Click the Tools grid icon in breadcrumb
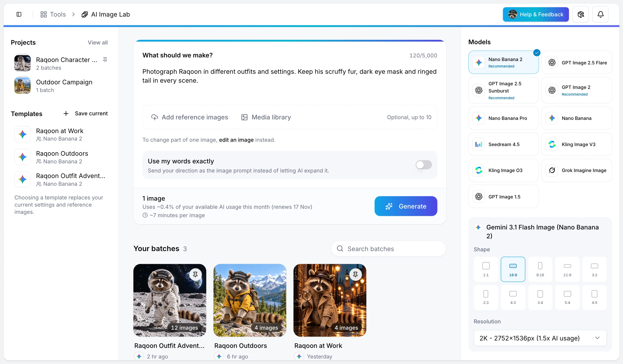Viewport: 623px width, 364px height. 44,14
